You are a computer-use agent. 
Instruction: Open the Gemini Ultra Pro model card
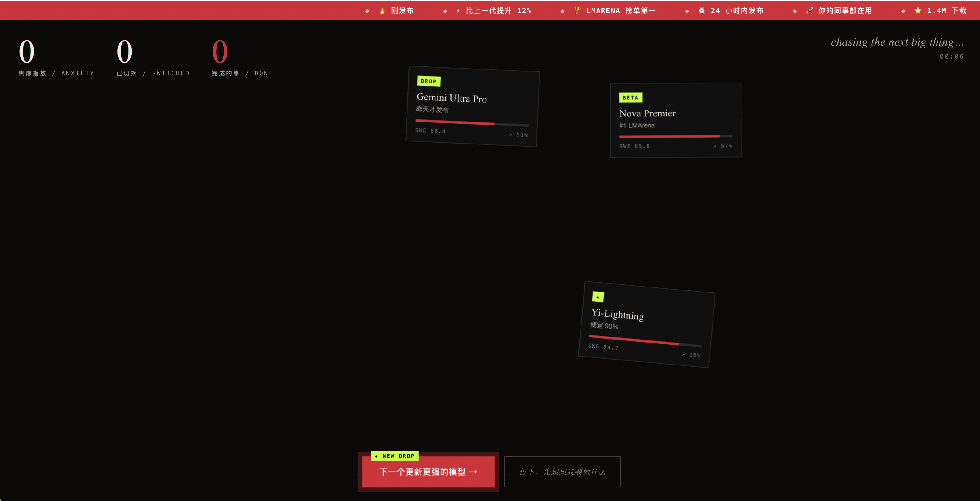pyautogui.click(x=472, y=106)
